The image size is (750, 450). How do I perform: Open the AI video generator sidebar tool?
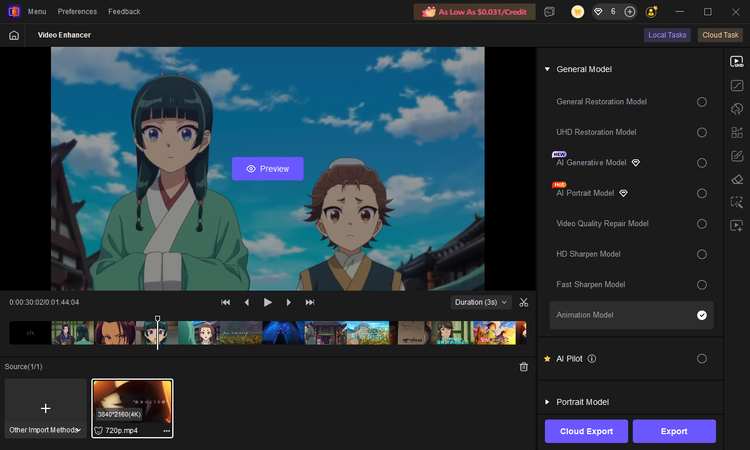[x=737, y=226]
